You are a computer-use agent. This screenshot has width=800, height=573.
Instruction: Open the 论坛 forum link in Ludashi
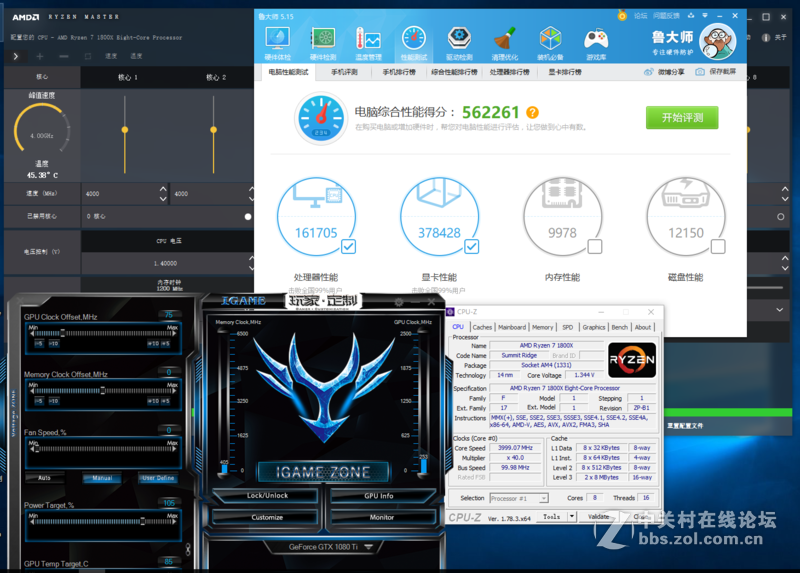point(640,16)
